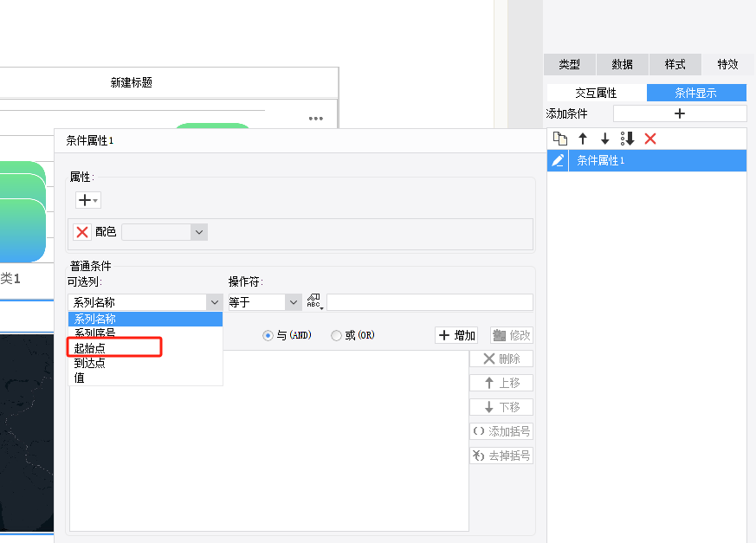Switch to the 样式 tab

675,64
